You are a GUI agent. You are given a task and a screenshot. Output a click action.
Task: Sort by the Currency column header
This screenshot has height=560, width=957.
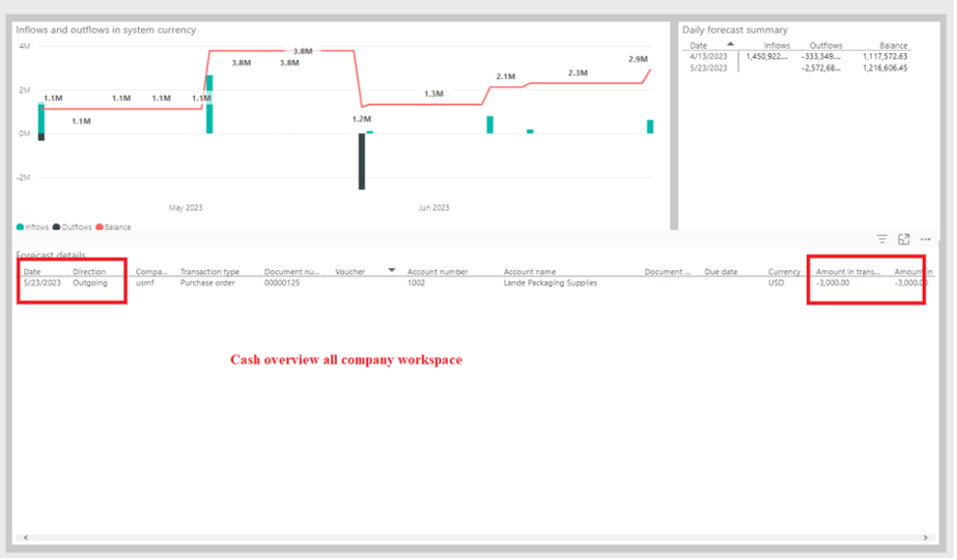pyautogui.click(x=784, y=271)
